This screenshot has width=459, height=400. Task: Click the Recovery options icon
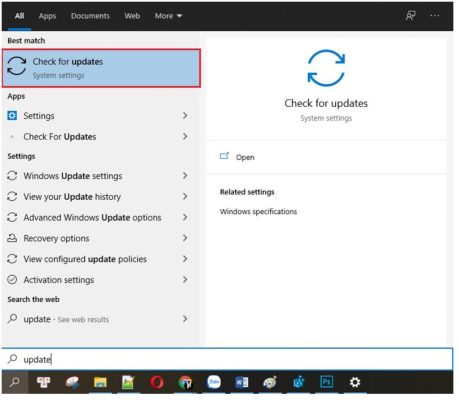point(12,238)
